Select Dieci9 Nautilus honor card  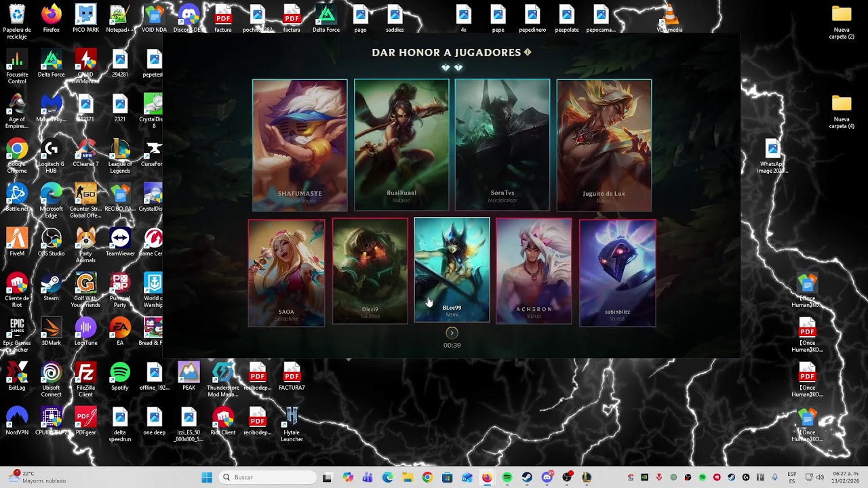[x=370, y=271]
